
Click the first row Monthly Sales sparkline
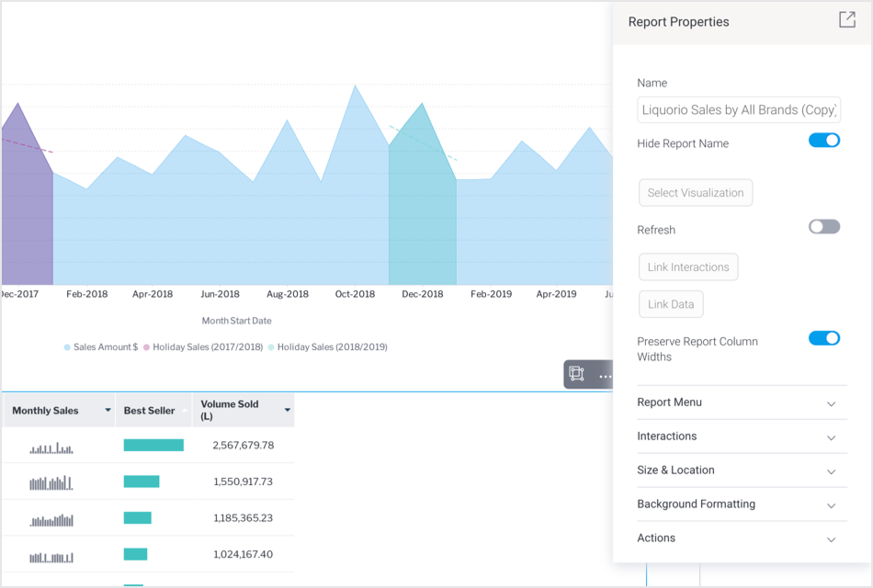[x=51, y=447]
